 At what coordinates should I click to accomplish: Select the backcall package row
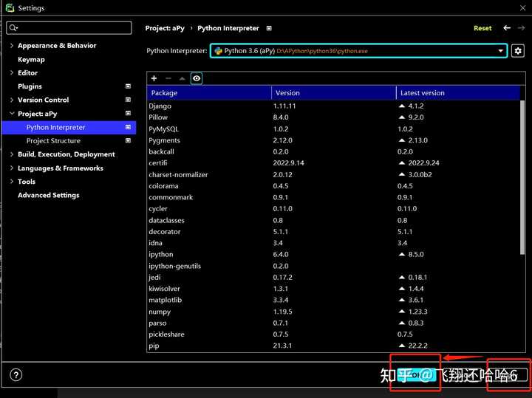pos(333,151)
